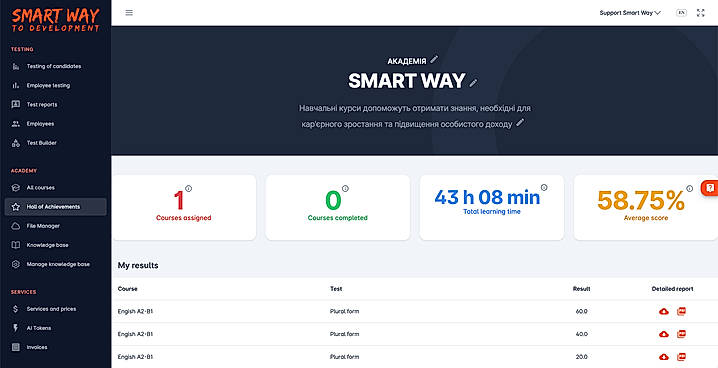Click the Test reports icon
Image resolution: width=718 pixels, height=368 pixels.
[16, 105]
